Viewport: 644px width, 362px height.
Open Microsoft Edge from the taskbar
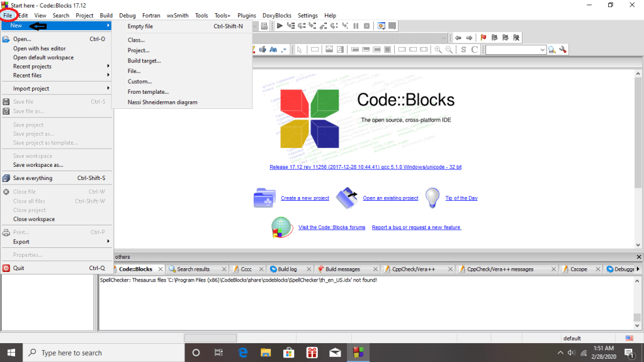coord(242,353)
